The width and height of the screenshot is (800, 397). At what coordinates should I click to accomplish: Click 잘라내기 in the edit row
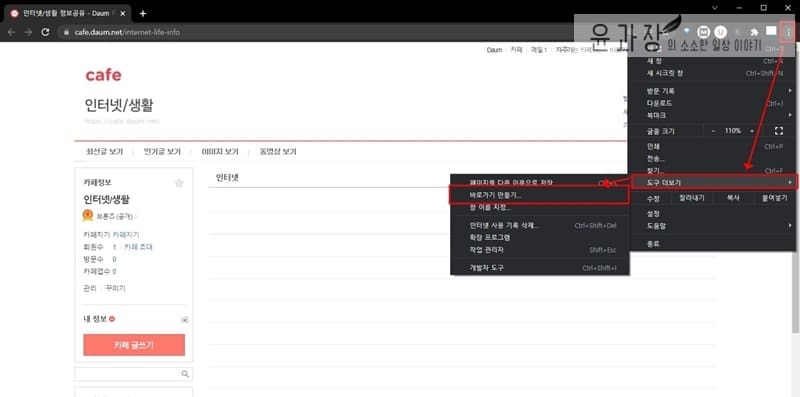pos(691,198)
